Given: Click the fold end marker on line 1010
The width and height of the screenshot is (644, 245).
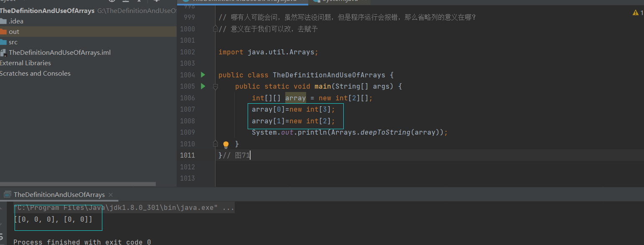Looking at the screenshot, I should [216, 144].
